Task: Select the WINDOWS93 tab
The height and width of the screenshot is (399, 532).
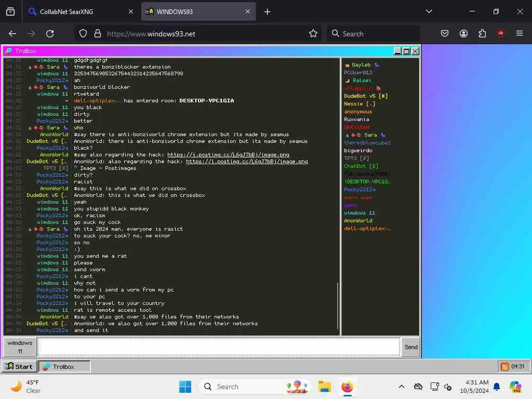Action: [198, 11]
